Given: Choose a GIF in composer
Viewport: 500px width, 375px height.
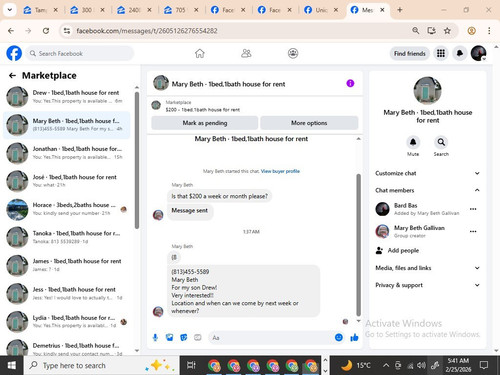Looking at the screenshot, I should (x=198, y=338).
